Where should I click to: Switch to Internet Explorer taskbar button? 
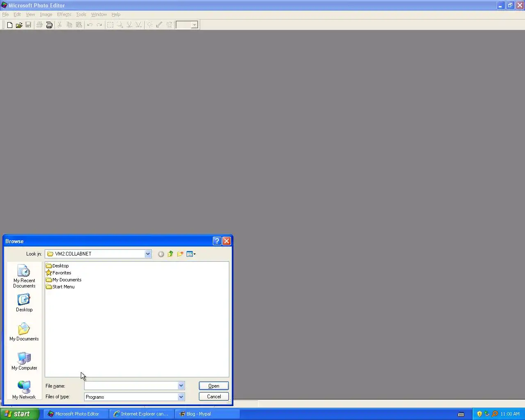pos(142,414)
